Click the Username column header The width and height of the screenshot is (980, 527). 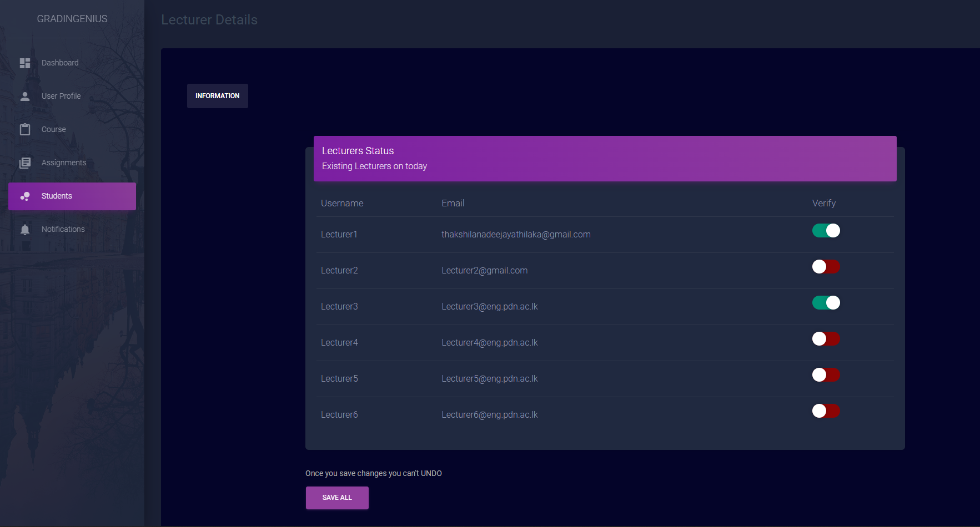tap(342, 204)
